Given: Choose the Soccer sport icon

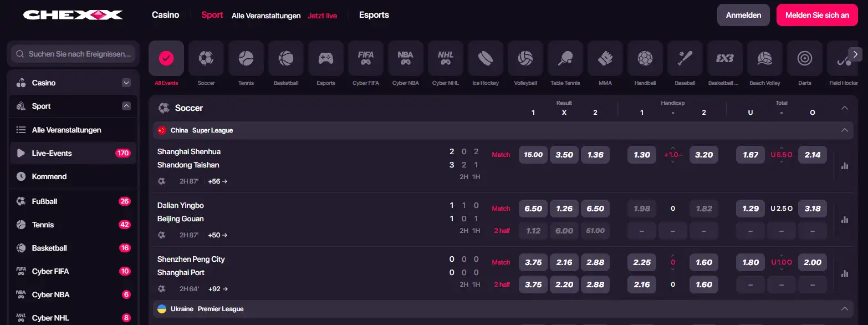Looking at the screenshot, I should click(x=206, y=58).
